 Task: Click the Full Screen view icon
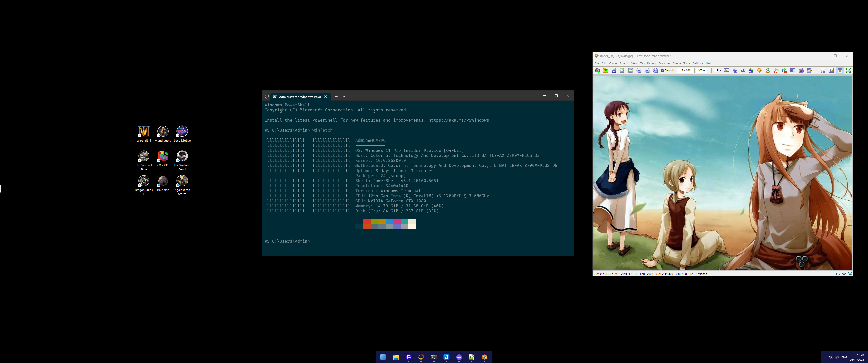coord(848,70)
